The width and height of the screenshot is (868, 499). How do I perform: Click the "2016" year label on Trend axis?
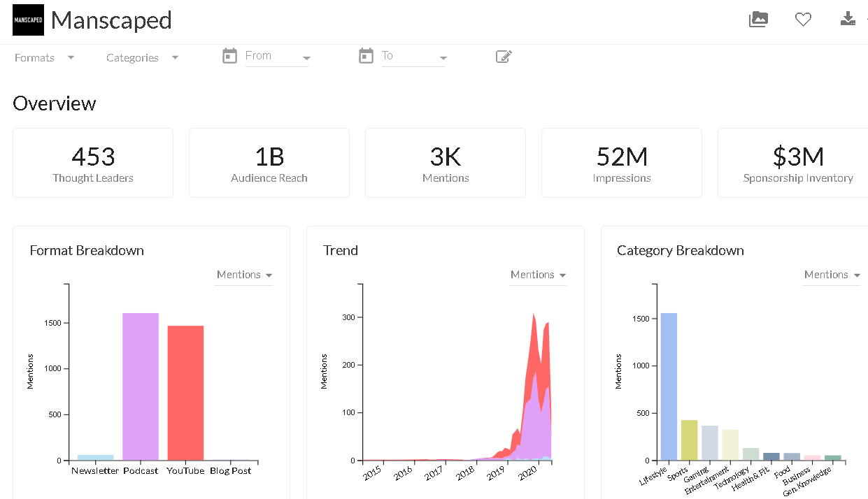pos(404,473)
